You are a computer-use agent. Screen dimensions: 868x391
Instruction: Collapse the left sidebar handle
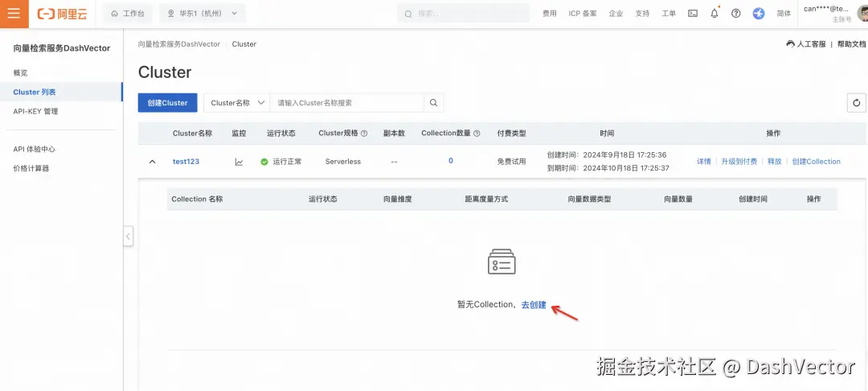click(x=128, y=236)
